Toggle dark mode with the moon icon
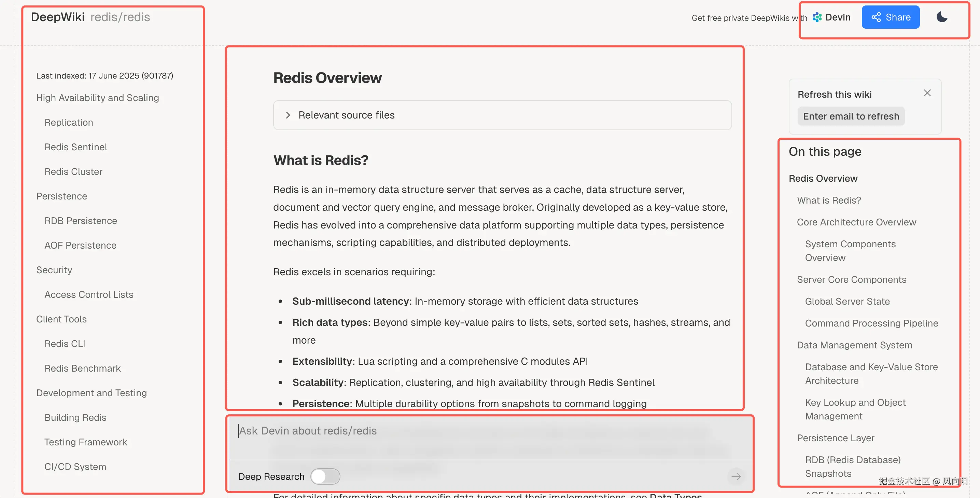Screen dimensions: 980x498 (941, 17)
